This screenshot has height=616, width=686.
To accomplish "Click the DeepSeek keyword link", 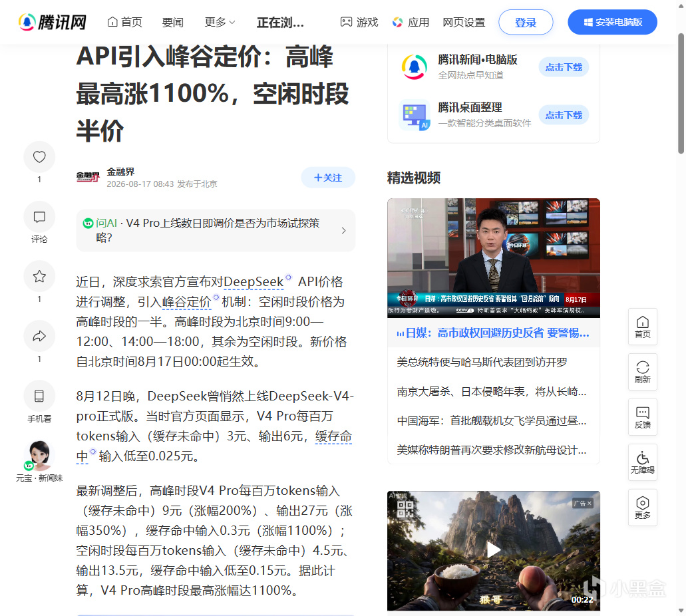I will click(254, 282).
